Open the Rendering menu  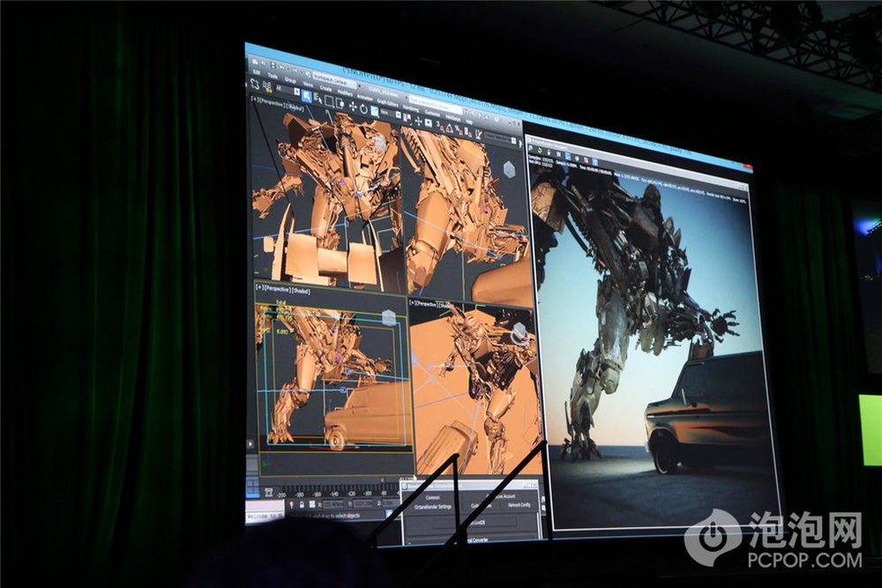[411, 108]
